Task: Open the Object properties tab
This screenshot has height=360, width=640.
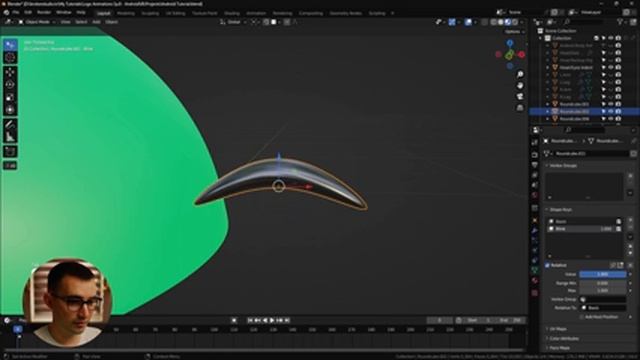Action: click(x=535, y=221)
